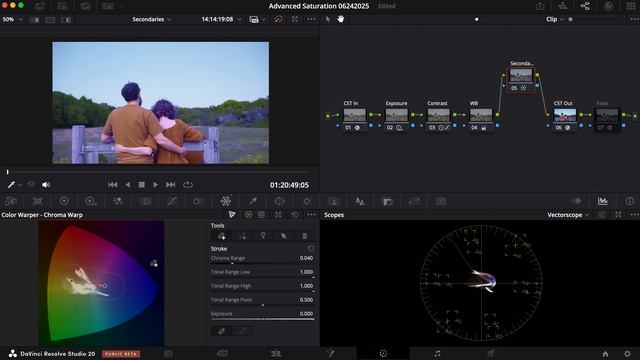
Task: Select the pin tool in Tools
Action: pyautogui.click(x=263, y=236)
